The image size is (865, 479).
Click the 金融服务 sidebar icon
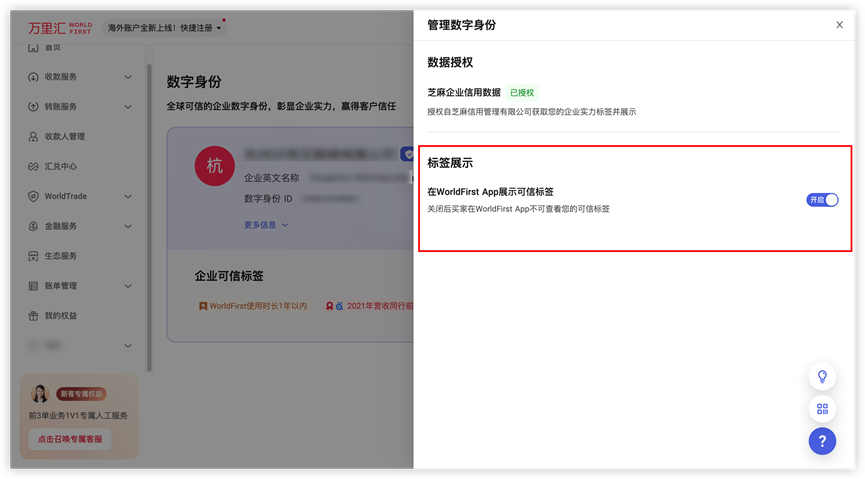pos(33,226)
